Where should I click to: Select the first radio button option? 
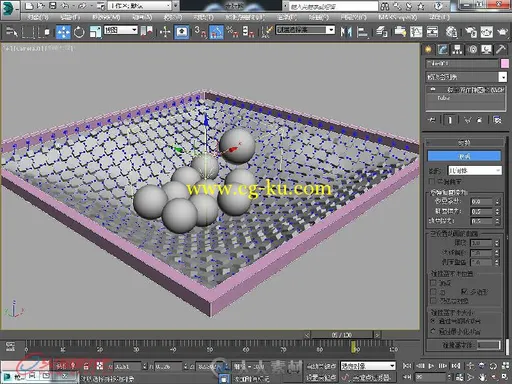coord(433,321)
